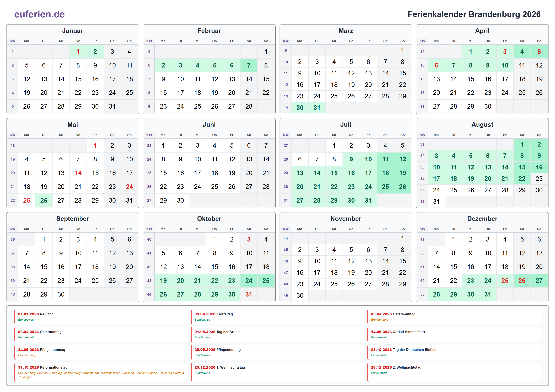Select the Januar month heading
Image resolution: width=555 pixels, height=392 pixels.
tap(72, 31)
